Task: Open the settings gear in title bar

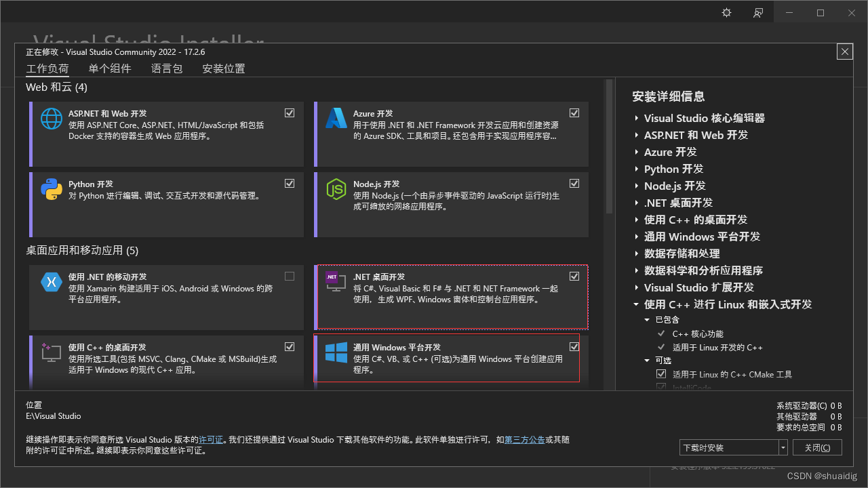Action: 727,13
